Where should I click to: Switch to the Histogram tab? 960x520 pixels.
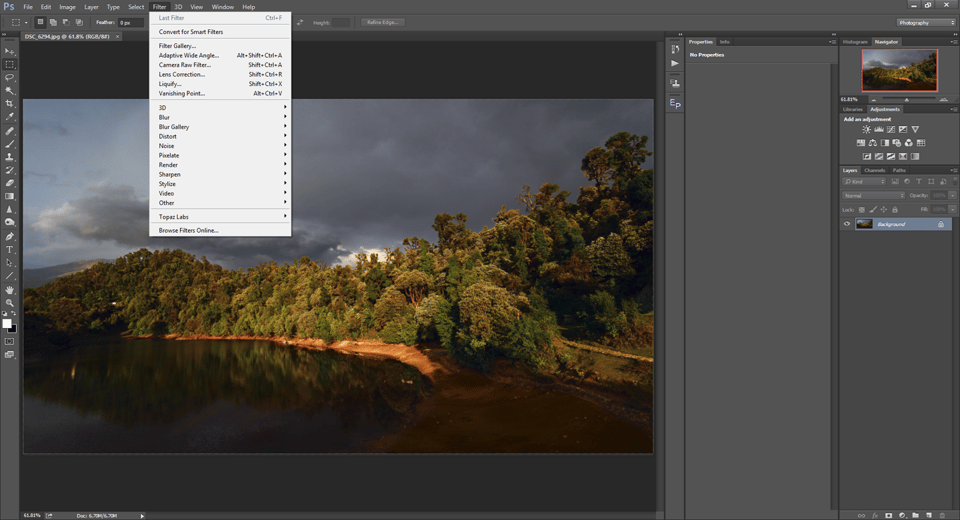[855, 42]
